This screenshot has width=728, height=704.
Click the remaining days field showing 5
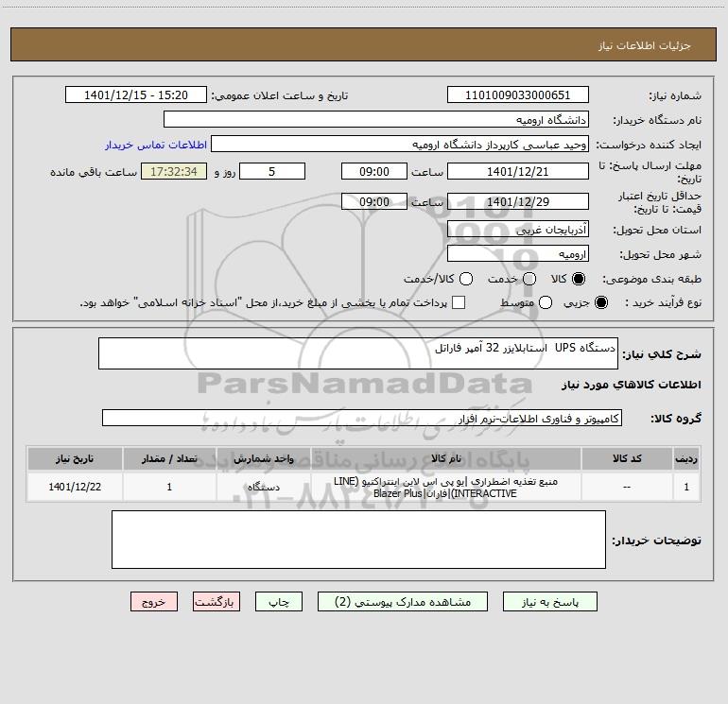272,171
